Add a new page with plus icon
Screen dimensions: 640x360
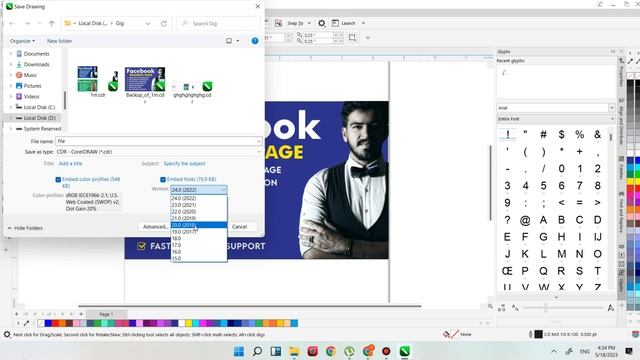(x=81, y=314)
